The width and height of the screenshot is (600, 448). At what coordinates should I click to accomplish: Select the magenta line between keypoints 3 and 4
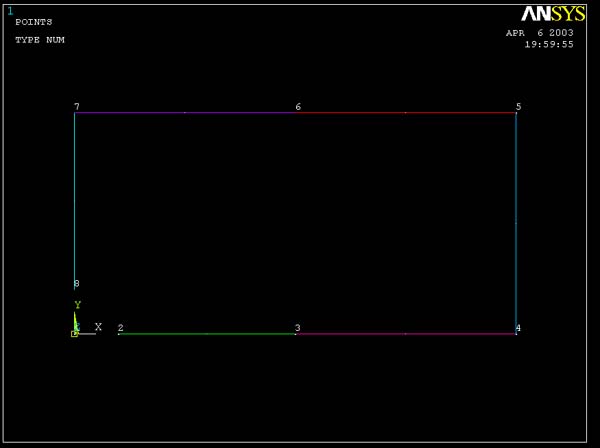click(406, 334)
